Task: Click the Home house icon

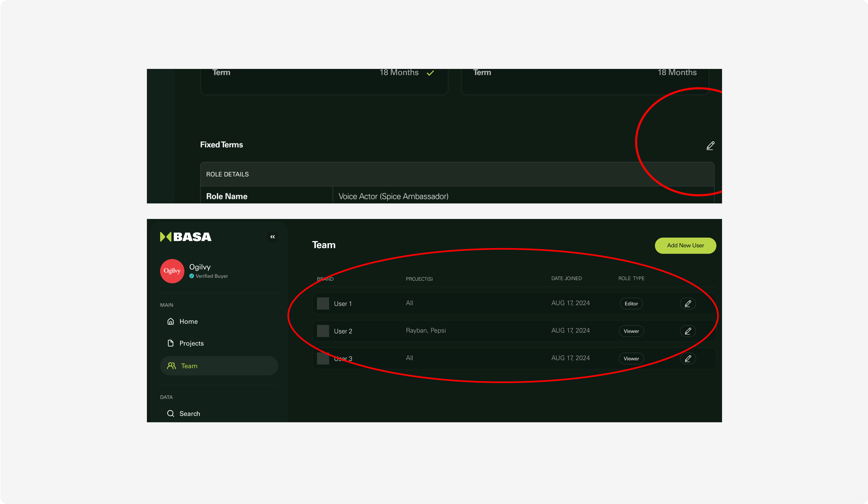Action: tap(170, 321)
